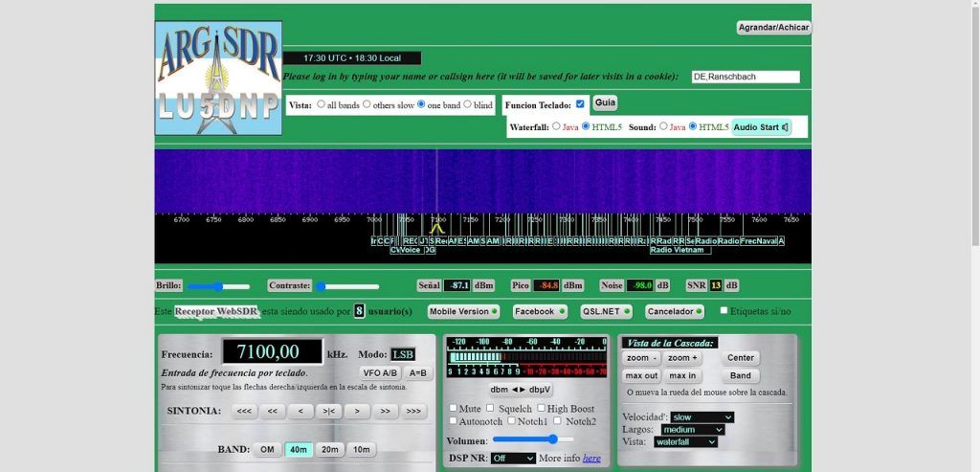Tune up one step with the > button
The image size is (980, 472).
(x=357, y=412)
